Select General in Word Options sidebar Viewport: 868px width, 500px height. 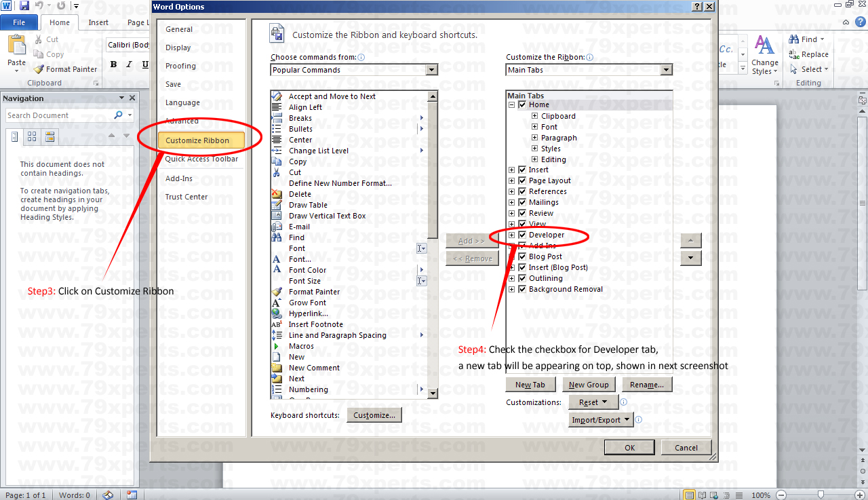pyautogui.click(x=179, y=29)
